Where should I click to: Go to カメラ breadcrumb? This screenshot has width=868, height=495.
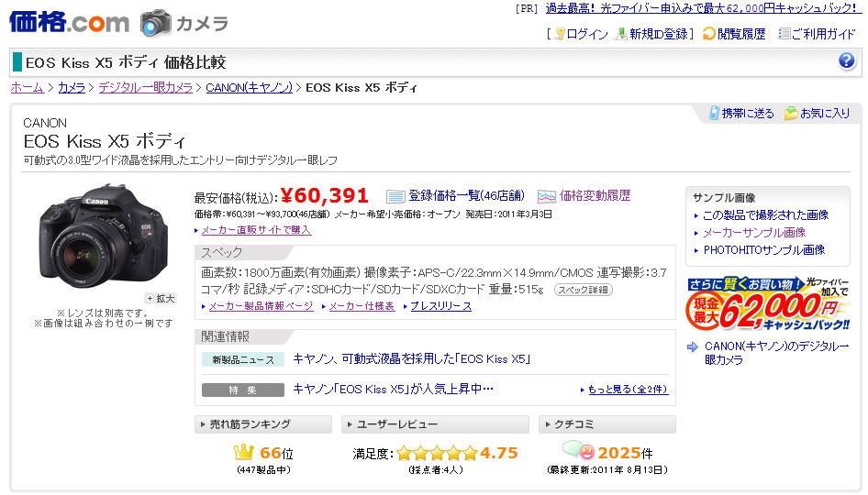click(72, 87)
